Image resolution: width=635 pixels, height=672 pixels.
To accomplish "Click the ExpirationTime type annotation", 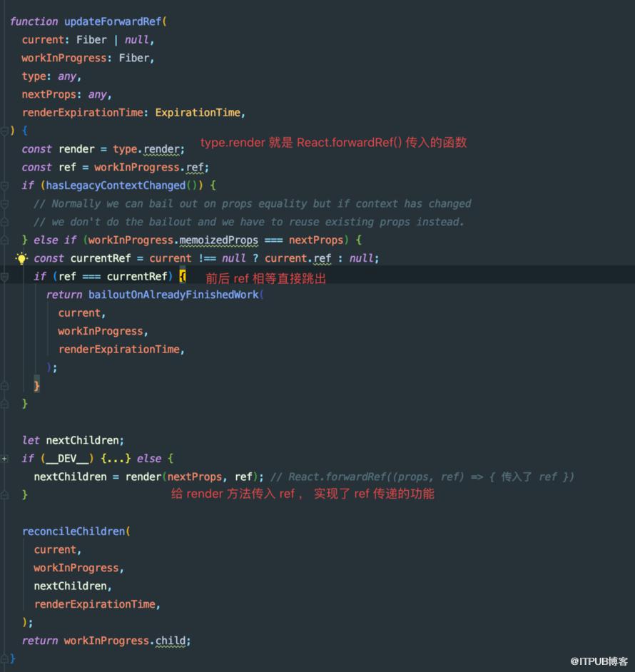I will point(198,113).
